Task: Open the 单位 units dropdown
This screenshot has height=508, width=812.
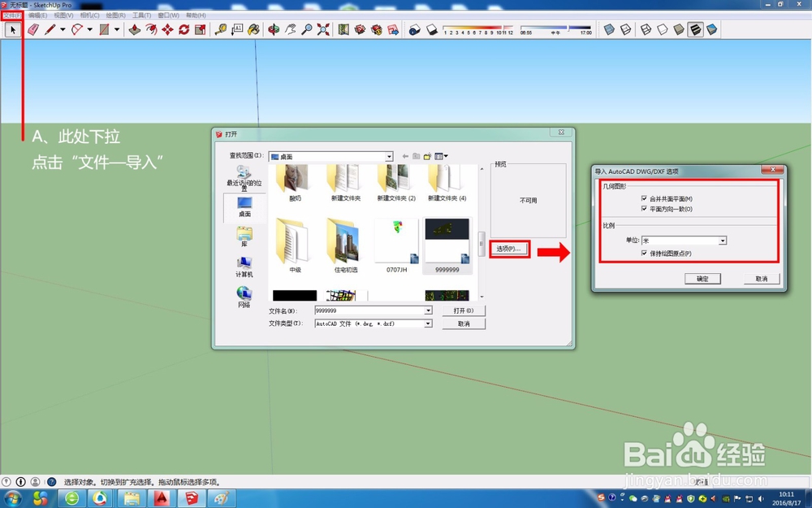Action: (684, 241)
